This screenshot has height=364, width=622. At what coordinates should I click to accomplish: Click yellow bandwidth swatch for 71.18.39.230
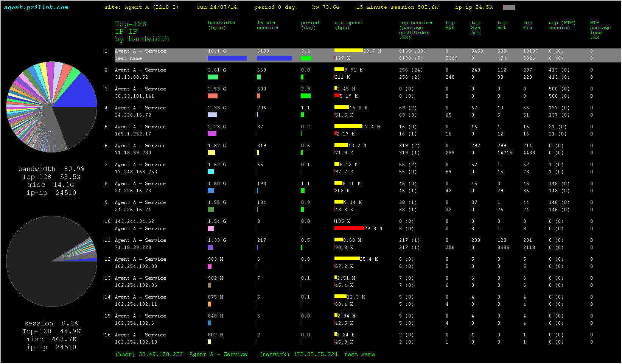211,153
